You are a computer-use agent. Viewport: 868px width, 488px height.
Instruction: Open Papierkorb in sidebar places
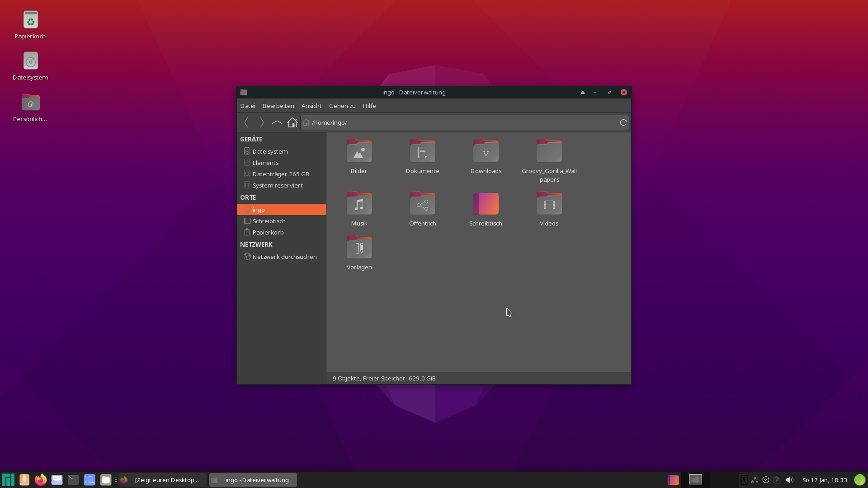tap(268, 232)
